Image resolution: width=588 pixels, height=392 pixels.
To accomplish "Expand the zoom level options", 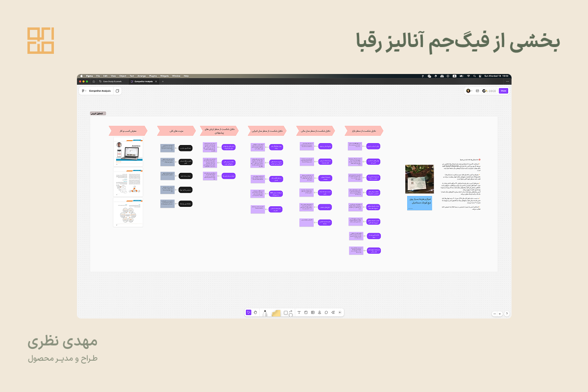I will click(x=498, y=314).
